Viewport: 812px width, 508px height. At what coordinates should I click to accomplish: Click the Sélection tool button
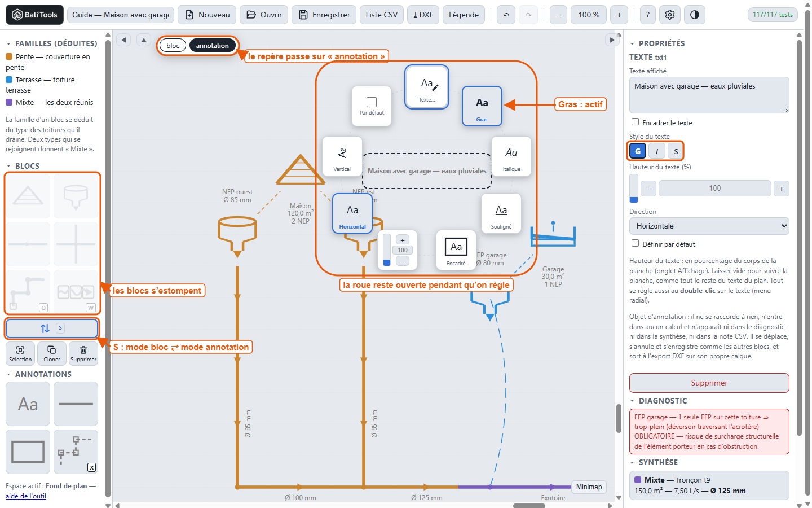tap(20, 353)
